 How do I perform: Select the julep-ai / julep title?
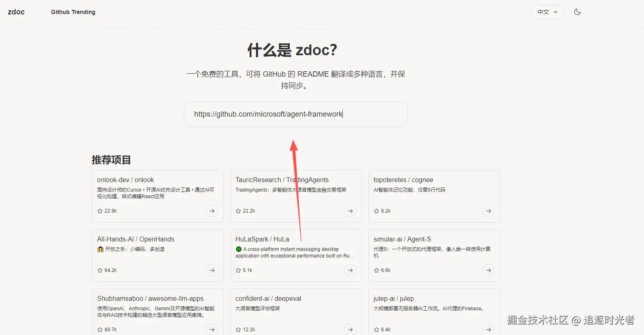click(394, 299)
